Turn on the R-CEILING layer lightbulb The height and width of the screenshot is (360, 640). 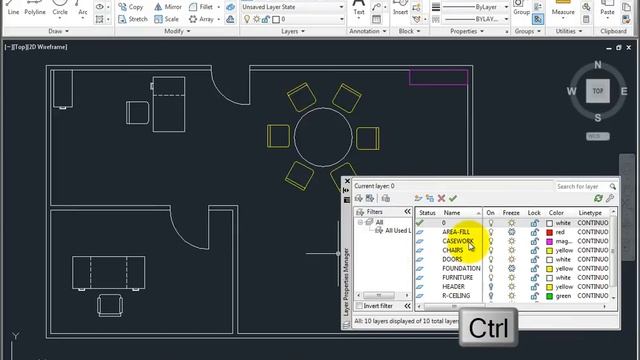point(491,296)
